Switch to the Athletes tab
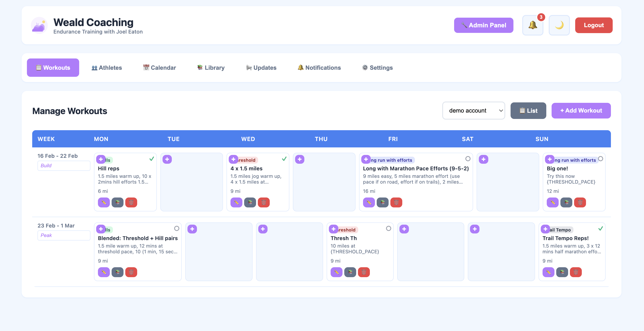644x331 pixels. (x=107, y=68)
